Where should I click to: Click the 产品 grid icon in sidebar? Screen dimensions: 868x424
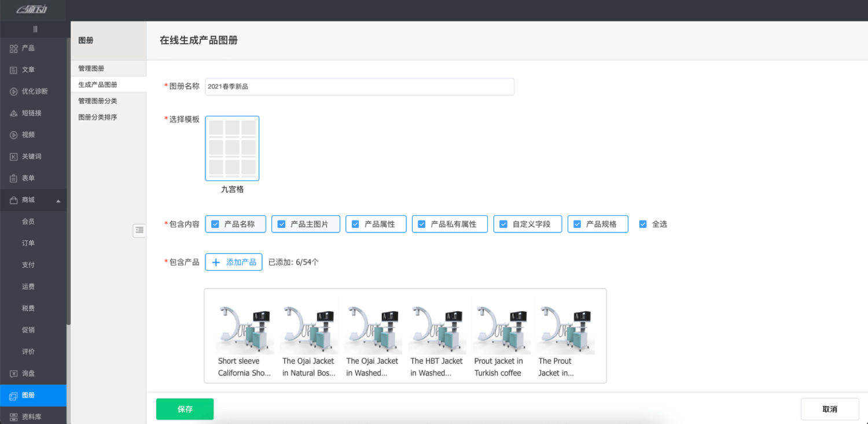14,49
